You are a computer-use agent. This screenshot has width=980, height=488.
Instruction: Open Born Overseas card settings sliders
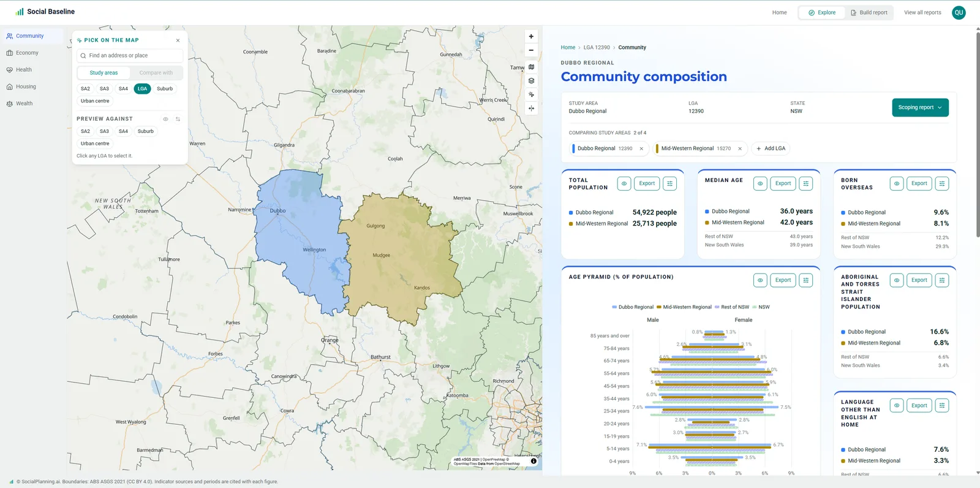(942, 183)
